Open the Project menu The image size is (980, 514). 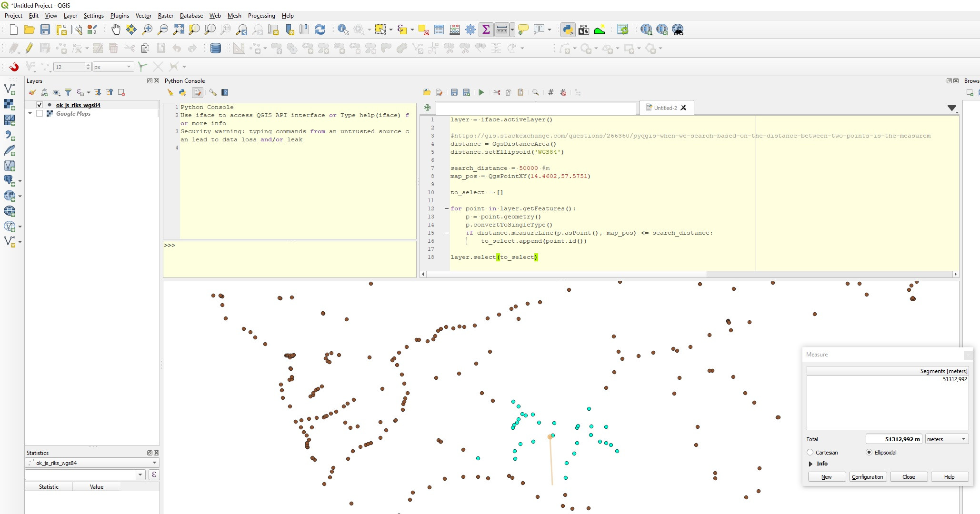click(13, 16)
